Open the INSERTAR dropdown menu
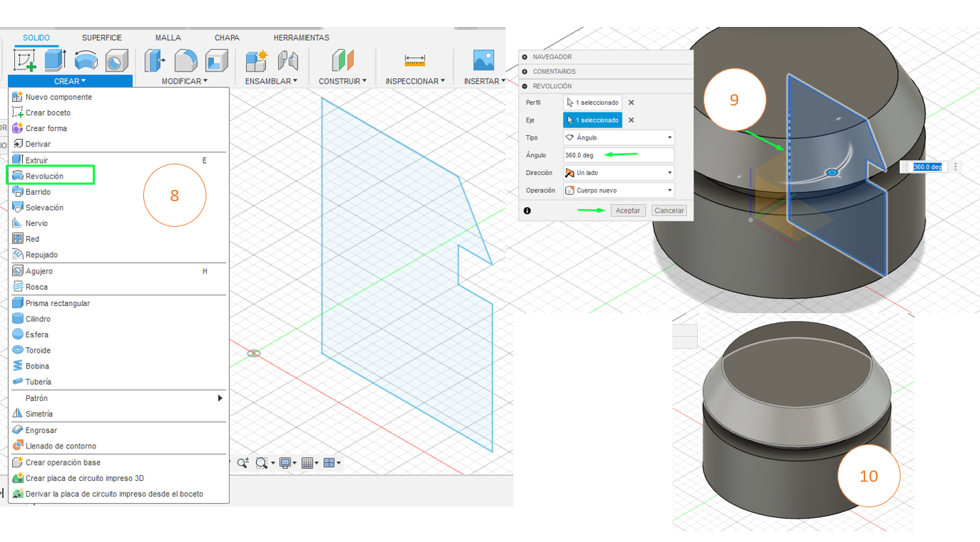 484,81
